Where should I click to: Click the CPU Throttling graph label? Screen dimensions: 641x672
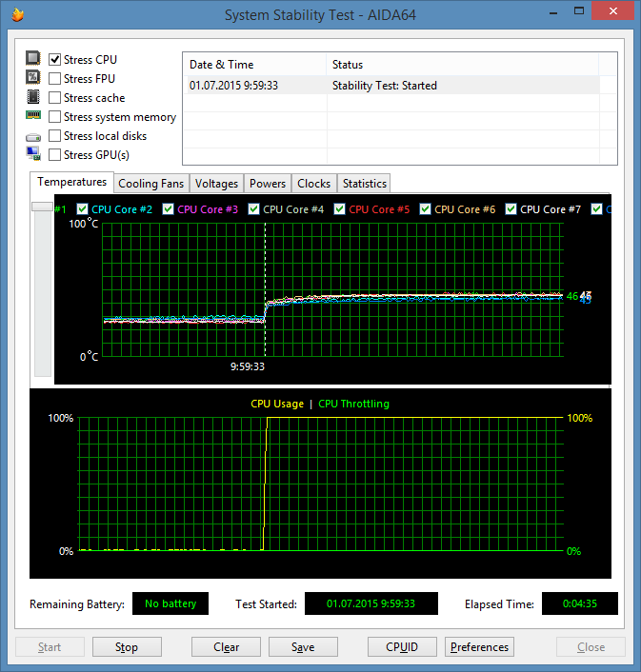coord(353,404)
